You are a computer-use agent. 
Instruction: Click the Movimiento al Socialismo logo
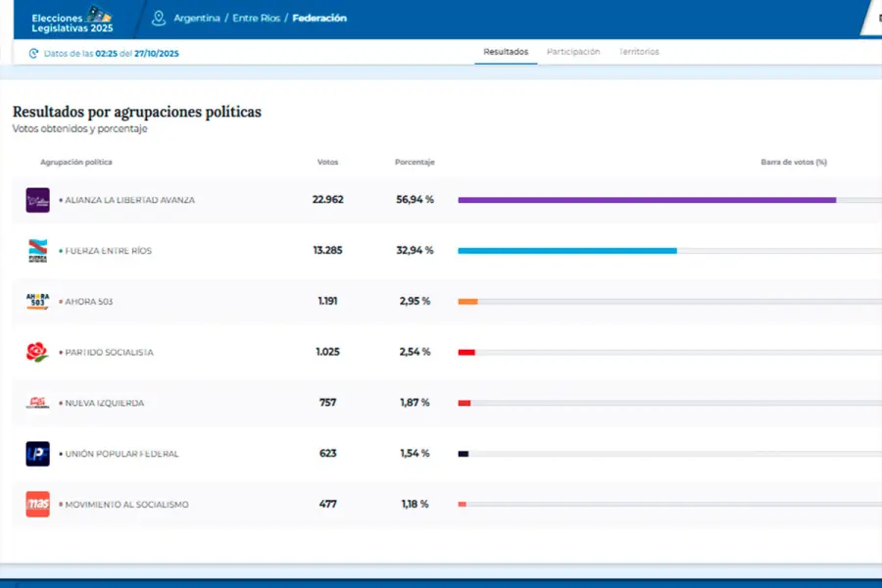[37, 505]
